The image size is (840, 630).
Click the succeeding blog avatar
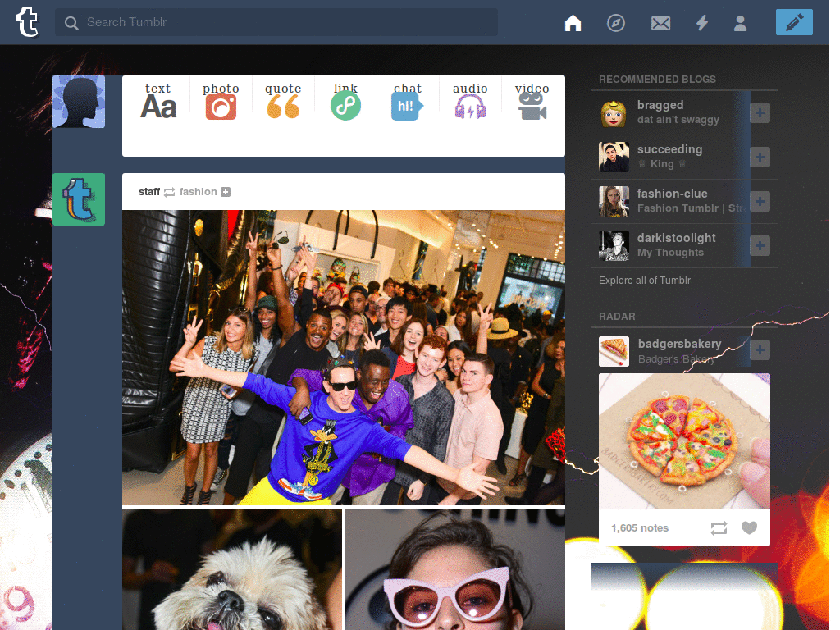point(614,157)
